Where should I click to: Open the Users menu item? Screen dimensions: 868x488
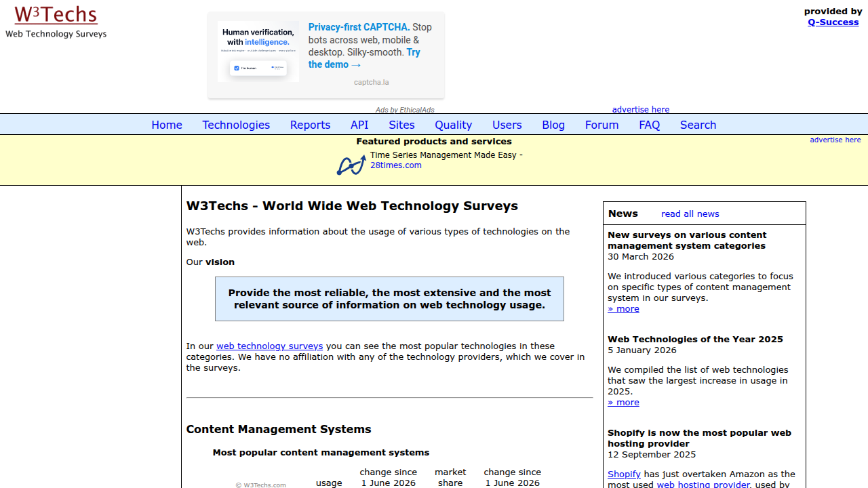point(507,125)
